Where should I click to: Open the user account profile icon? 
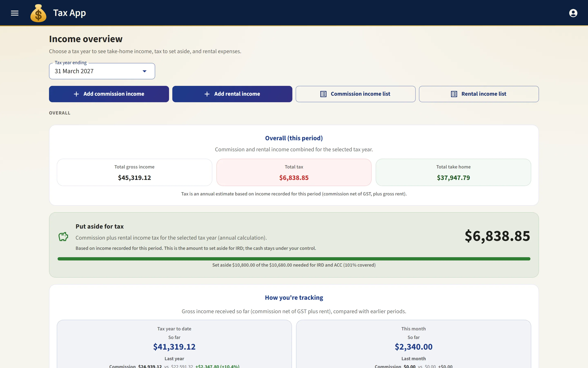[x=573, y=13]
